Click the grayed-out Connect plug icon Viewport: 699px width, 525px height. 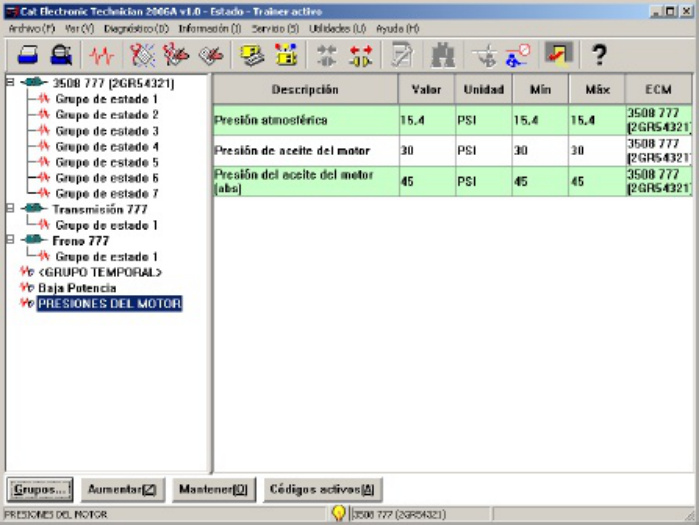[327, 56]
